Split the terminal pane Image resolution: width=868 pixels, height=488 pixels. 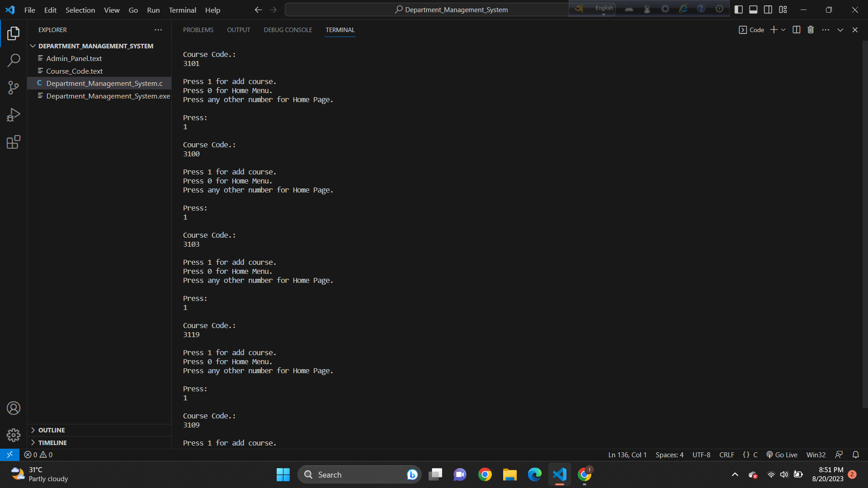point(797,30)
